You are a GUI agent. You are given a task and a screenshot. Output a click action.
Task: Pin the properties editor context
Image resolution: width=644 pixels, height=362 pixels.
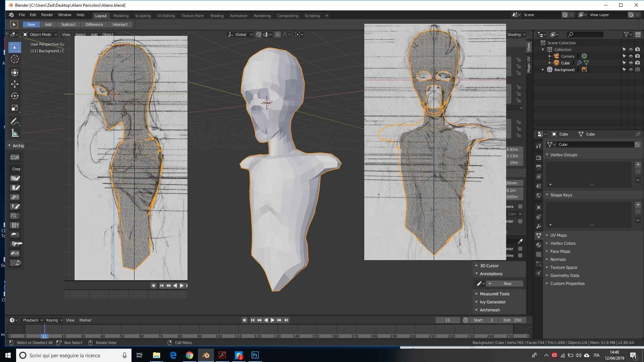638,134
